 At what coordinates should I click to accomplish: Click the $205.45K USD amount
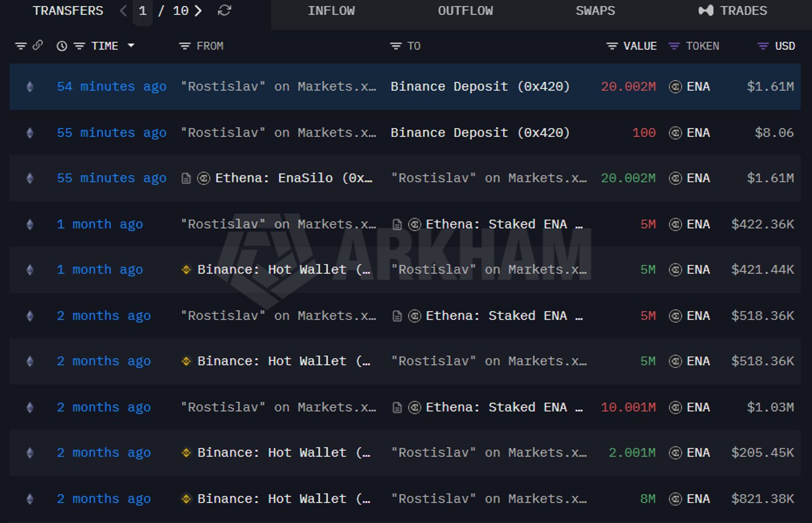(x=763, y=453)
